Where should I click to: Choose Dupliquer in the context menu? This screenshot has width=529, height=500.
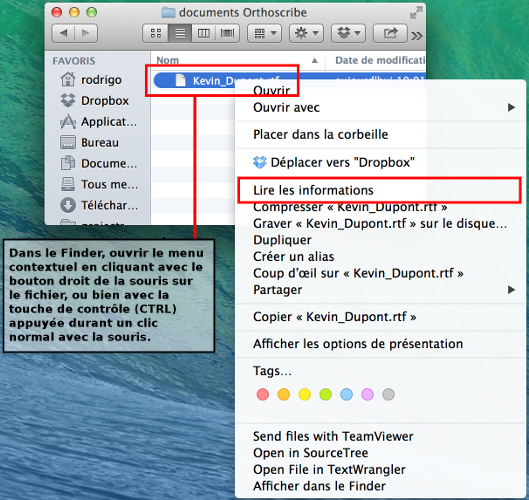tap(381, 240)
